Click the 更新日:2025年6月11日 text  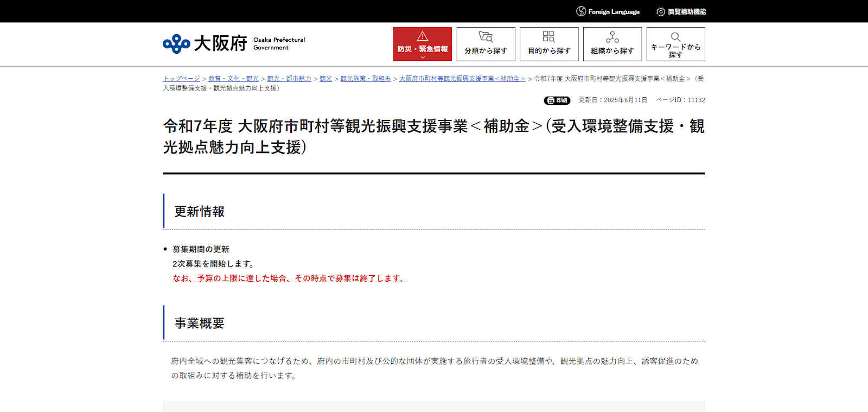click(613, 100)
